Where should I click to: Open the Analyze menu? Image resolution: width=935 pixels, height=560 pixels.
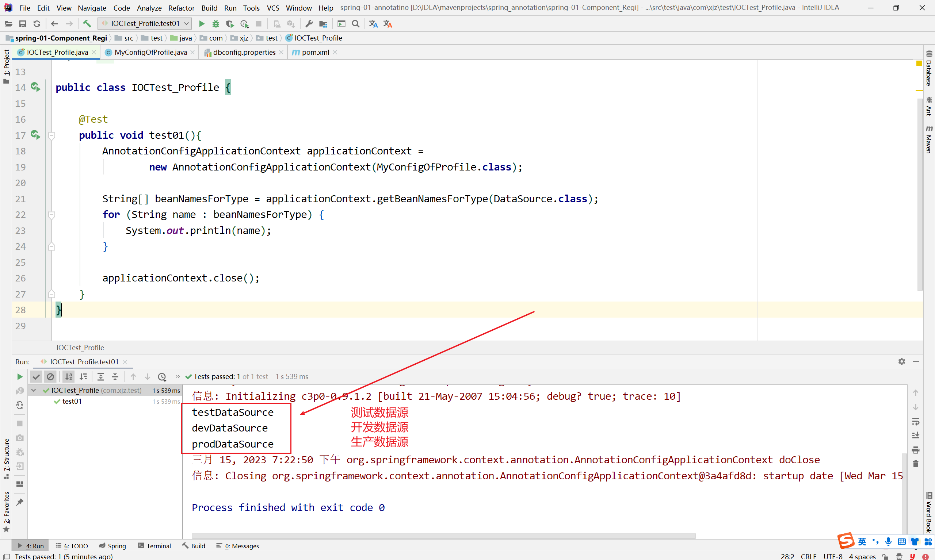point(149,8)
